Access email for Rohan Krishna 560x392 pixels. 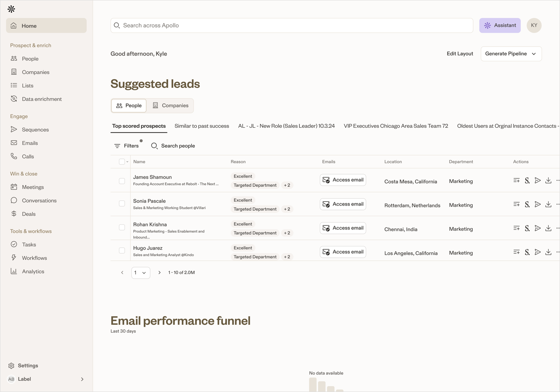pos(343,228)
